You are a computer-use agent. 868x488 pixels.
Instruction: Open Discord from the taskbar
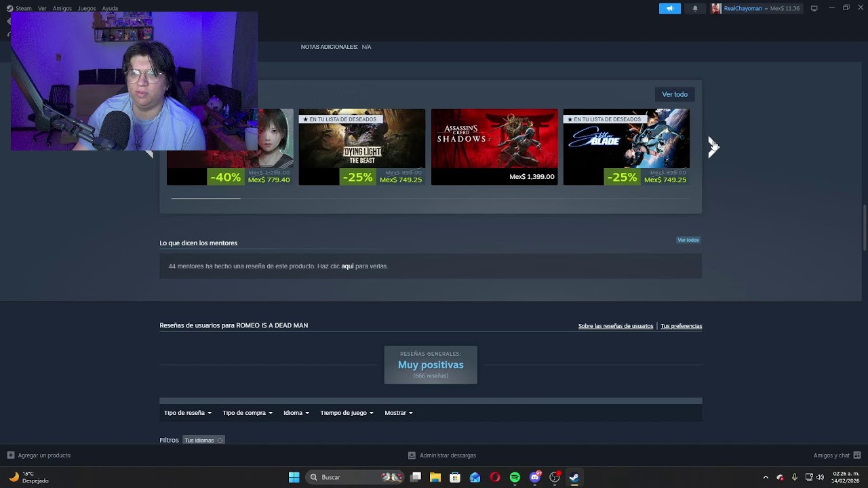click(535, 477)
